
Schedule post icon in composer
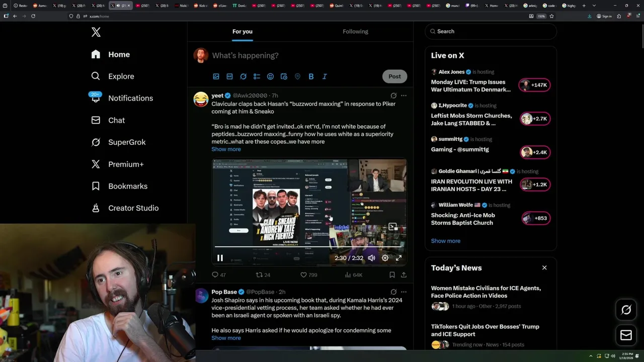(284, 76)
